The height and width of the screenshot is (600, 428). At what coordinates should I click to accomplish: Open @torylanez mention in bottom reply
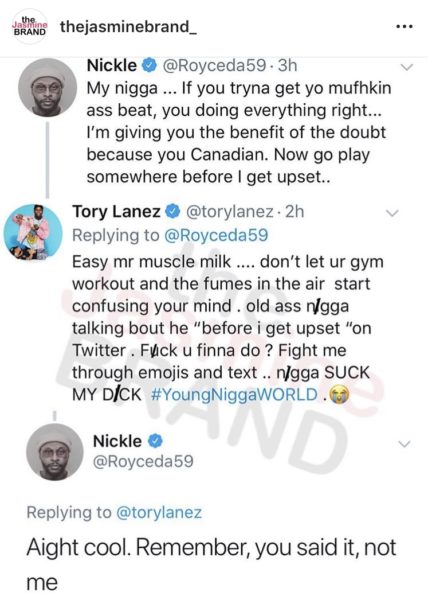158,512
